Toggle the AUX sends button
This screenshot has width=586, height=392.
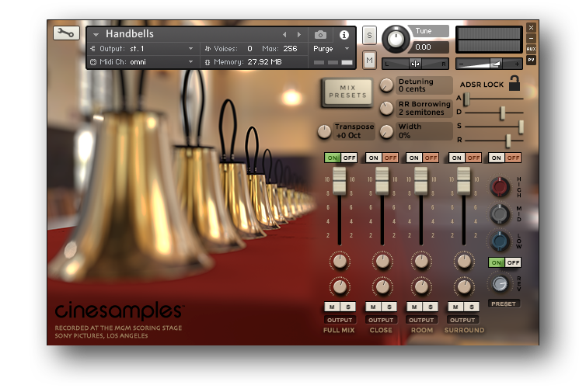pos(531,49)
